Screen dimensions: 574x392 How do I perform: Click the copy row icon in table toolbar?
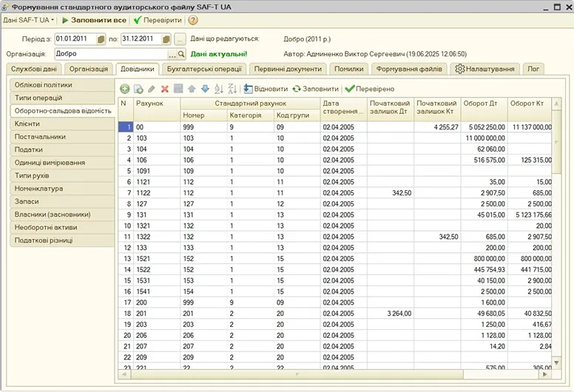(x=138, y=89)
